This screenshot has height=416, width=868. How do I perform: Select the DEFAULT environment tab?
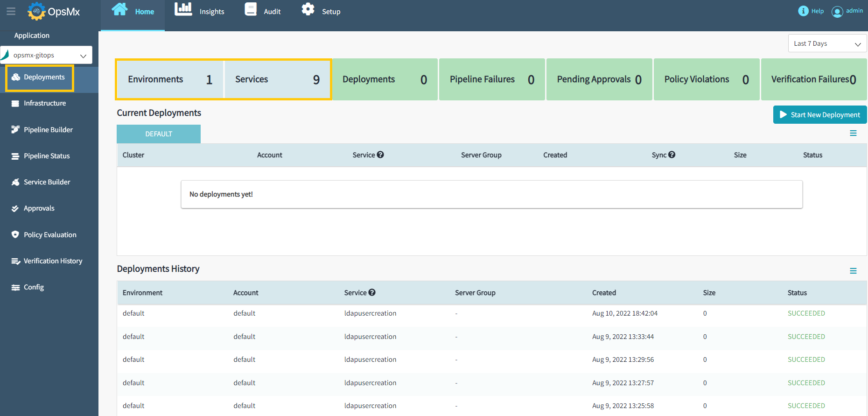coord(159,134)
